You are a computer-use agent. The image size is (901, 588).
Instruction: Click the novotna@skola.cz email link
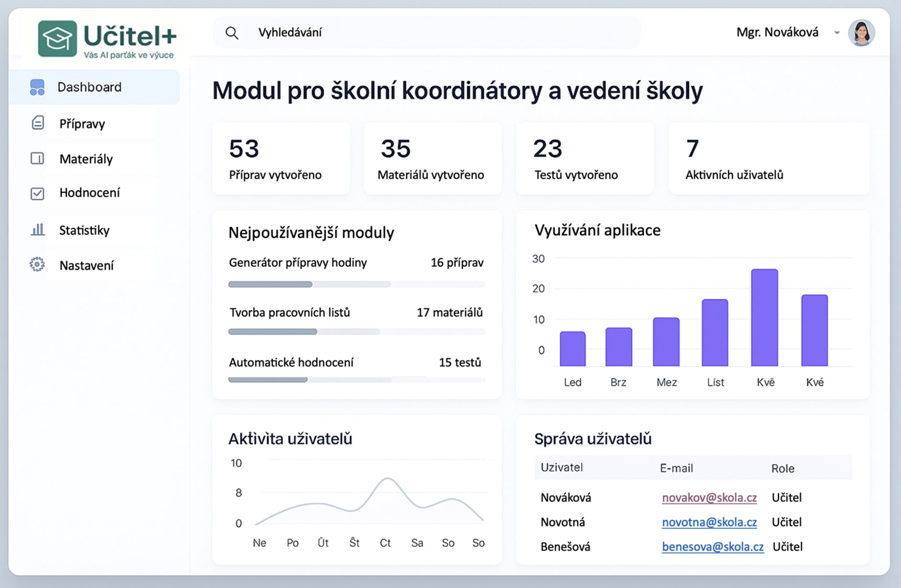coord(709,522)
